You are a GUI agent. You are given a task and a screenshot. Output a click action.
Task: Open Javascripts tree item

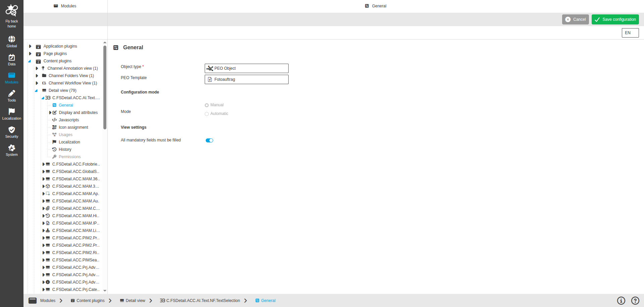coord(69,120)
